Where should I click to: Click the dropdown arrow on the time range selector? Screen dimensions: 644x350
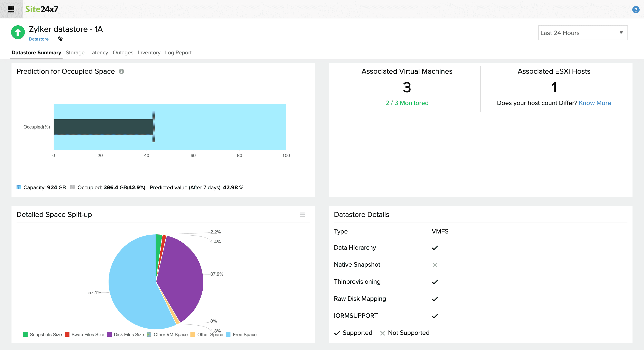pos(621,32)
